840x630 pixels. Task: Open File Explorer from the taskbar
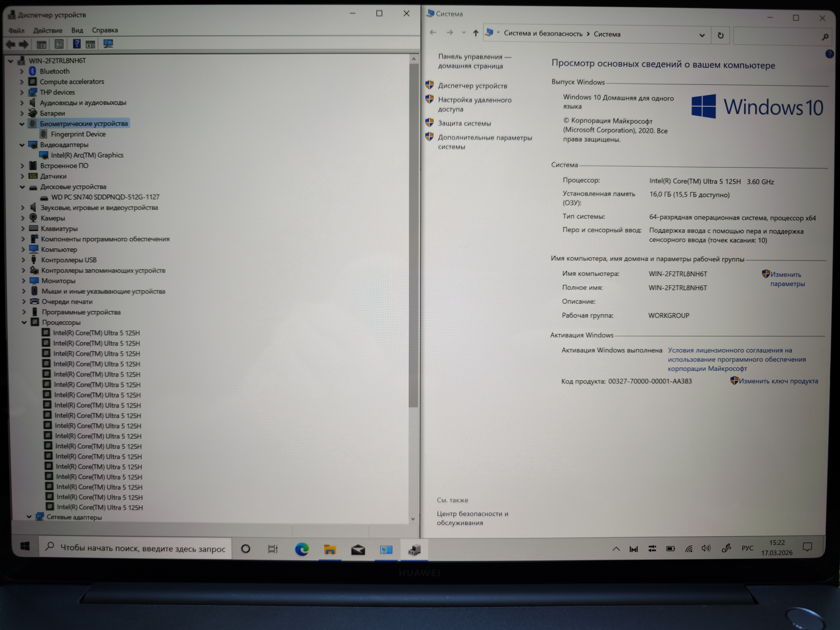coord(330,549)
